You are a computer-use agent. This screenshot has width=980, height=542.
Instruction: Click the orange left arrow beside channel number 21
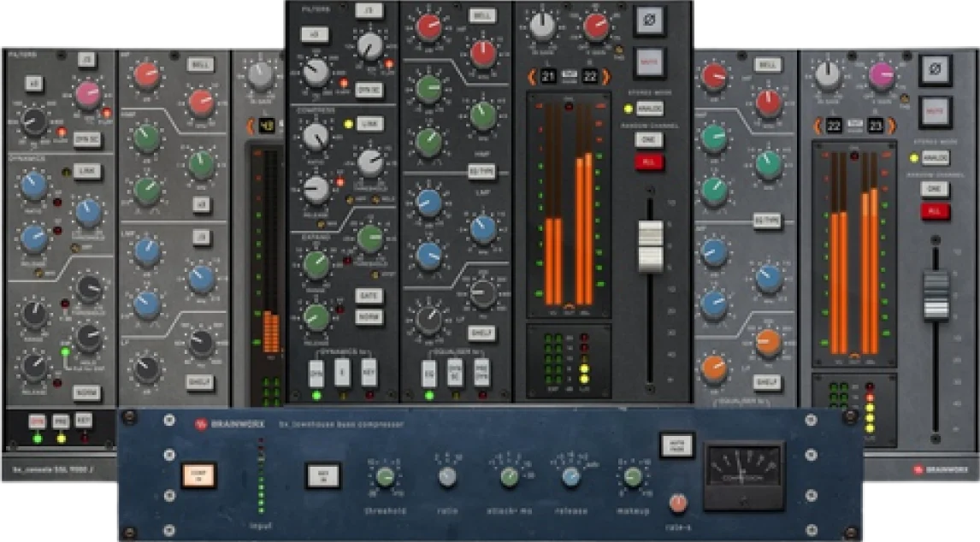coord(531,75)
